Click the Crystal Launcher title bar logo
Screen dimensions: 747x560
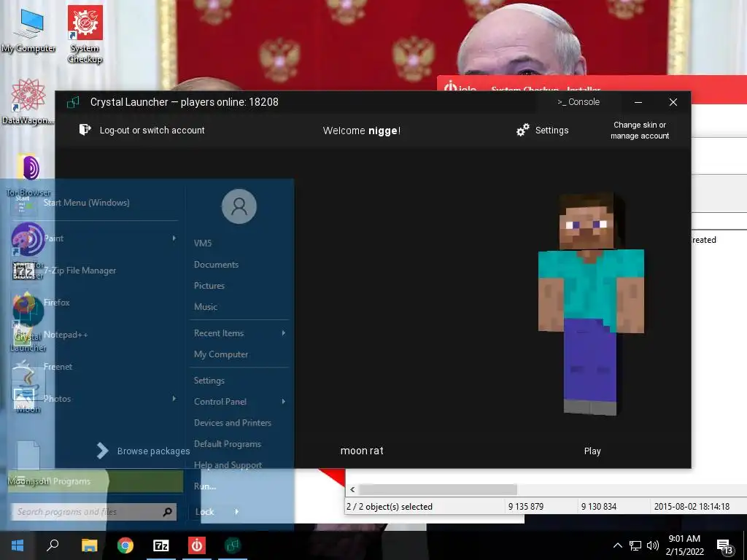(73, 102)
